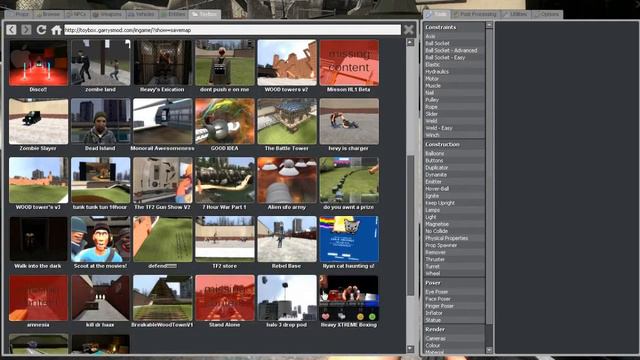
Task: Go forward in the Toybox browser
Action: tap(26, 29)
